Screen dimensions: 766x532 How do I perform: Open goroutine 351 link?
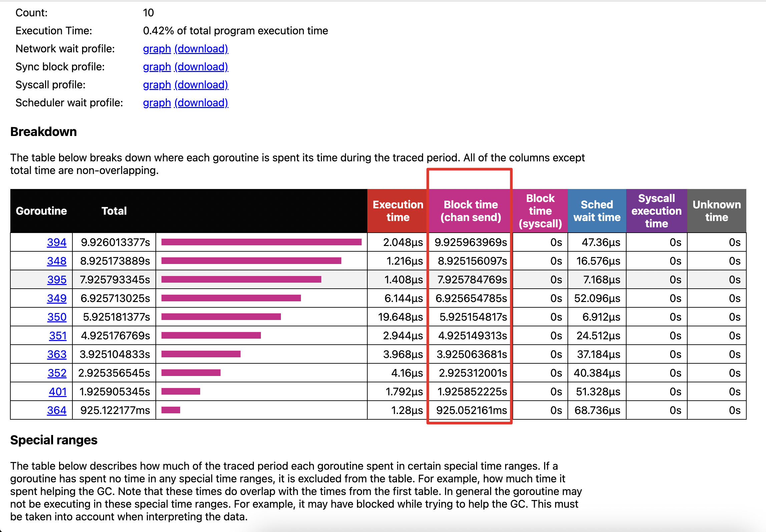click(x=58, y=336)
